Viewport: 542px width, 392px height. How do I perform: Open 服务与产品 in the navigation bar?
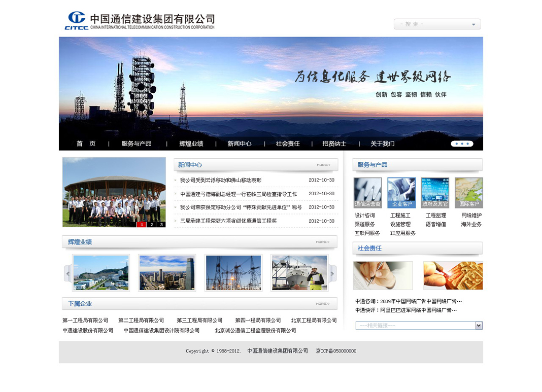click(x=137, y=144)
